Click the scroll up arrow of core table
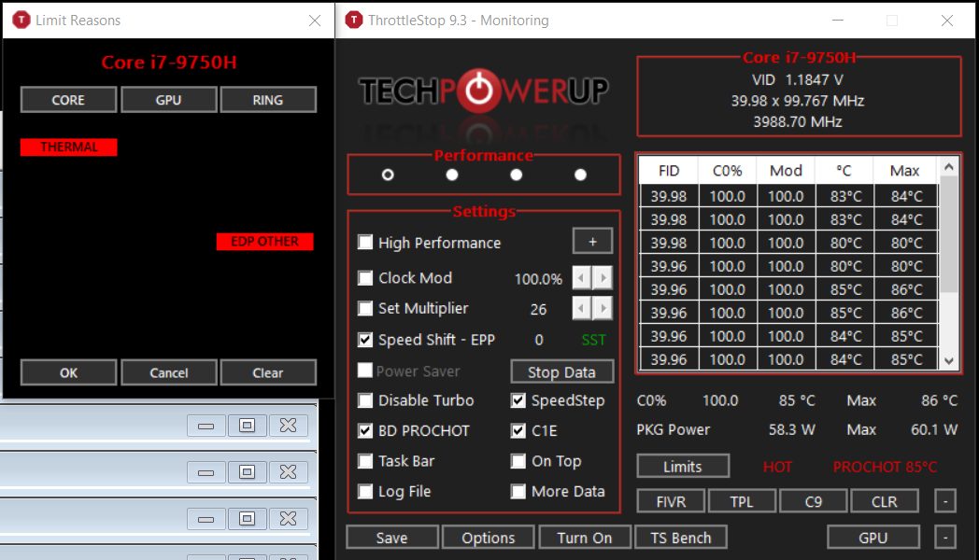979x560 pixels. [x=949, y=166]
